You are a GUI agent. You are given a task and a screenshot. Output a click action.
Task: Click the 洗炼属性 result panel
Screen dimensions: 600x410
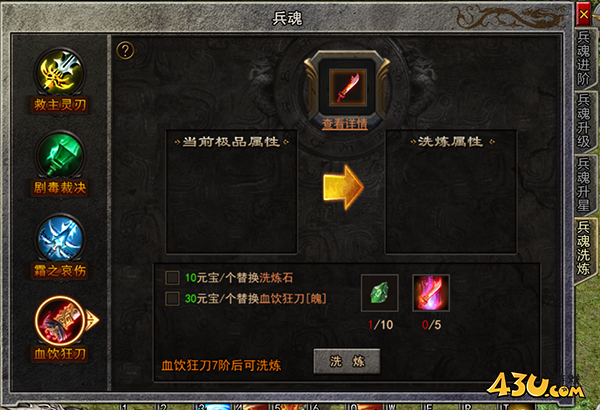click(451, 192)
